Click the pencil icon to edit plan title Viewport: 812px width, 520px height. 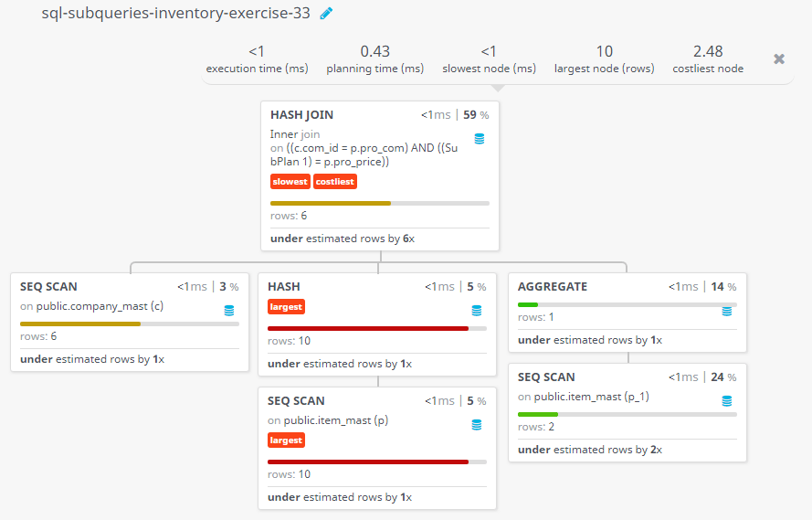(326, 14)
